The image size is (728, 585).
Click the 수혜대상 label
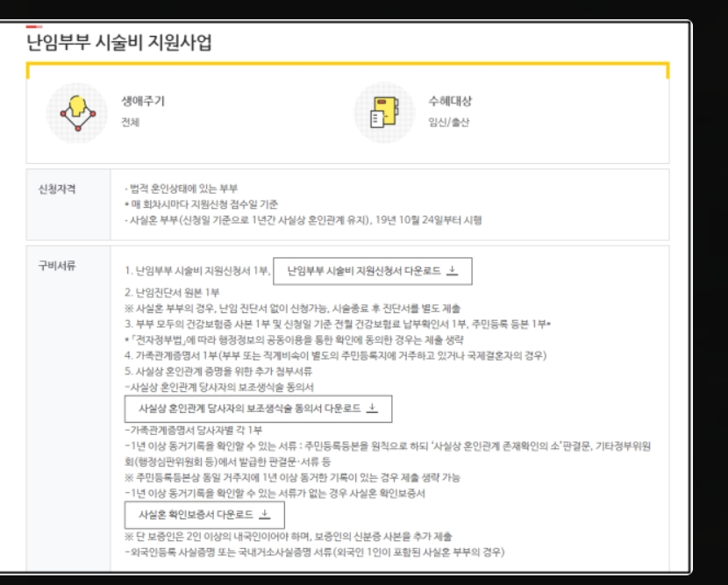[450, 101]
